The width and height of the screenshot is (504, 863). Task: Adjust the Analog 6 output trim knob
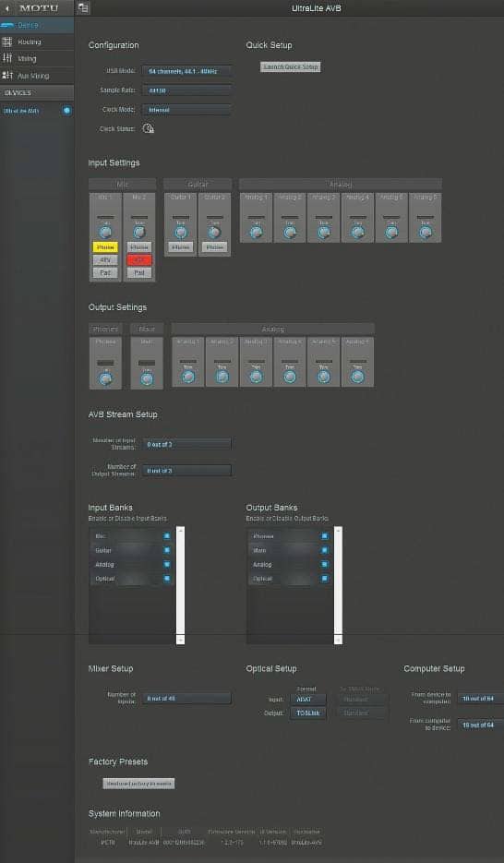357,377
